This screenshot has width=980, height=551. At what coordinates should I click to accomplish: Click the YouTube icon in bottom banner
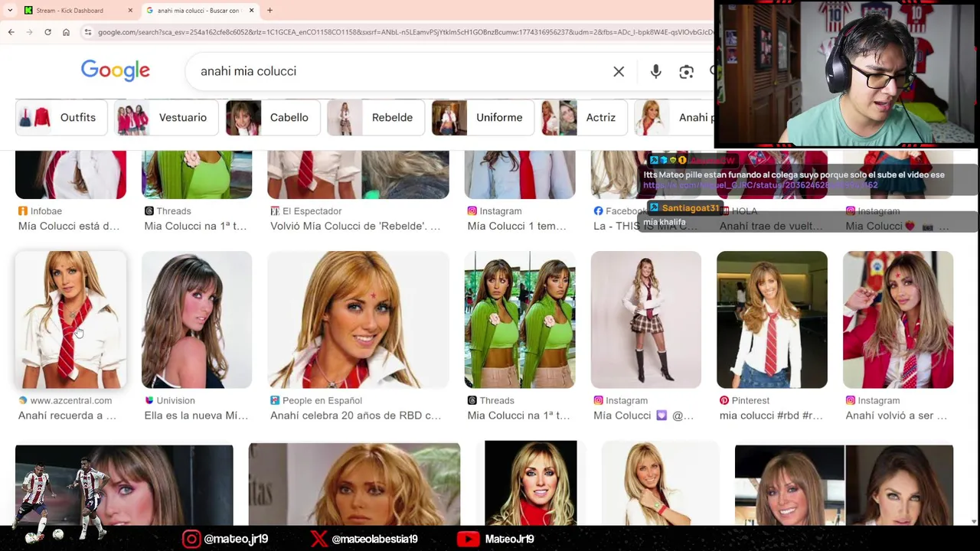point(468,539)
